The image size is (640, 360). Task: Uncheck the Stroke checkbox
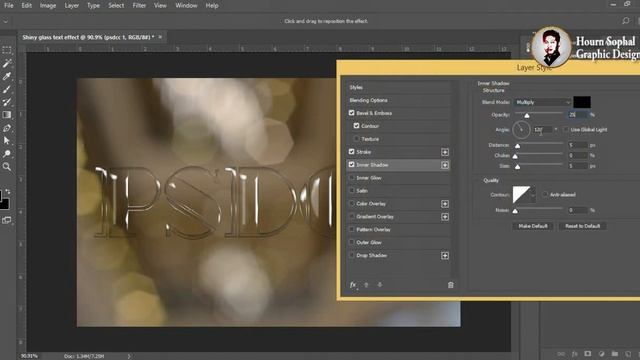coord(351,151)
